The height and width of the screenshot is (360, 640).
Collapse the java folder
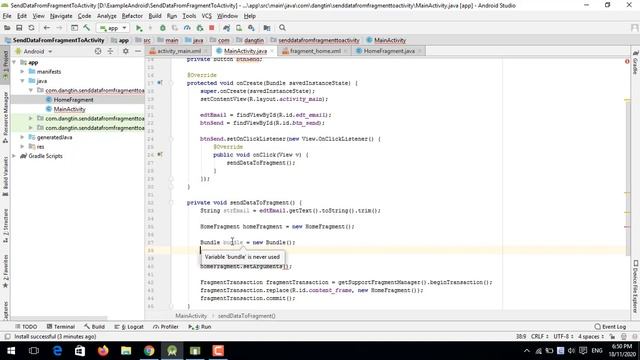(22, 81)
